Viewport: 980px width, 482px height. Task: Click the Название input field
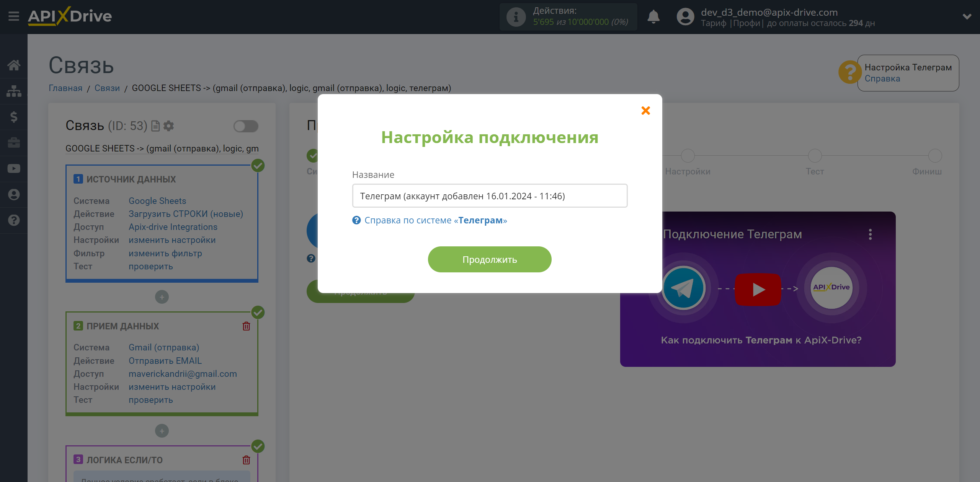(x=490, y=196)
